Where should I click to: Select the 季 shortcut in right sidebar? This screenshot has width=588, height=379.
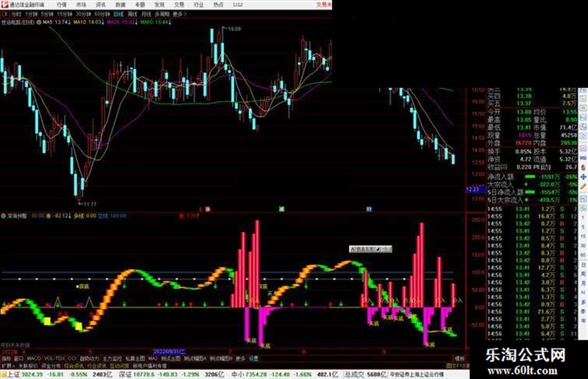(584, 311)
